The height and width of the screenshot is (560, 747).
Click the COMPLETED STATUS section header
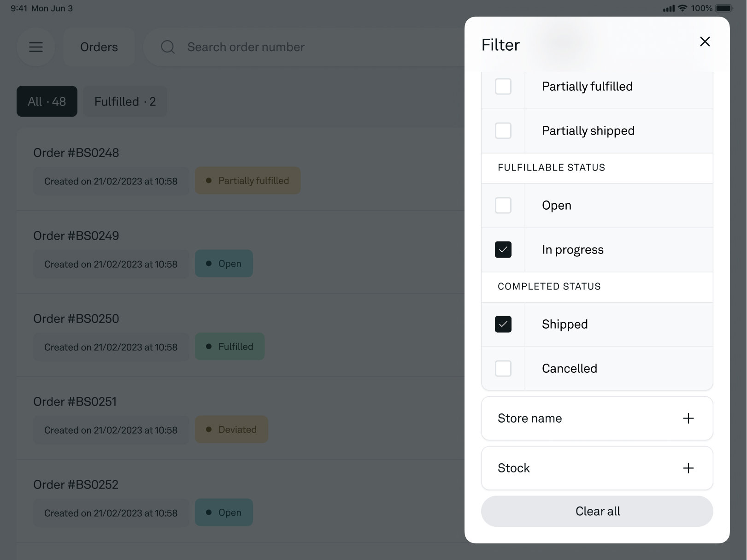click(549, 287)
